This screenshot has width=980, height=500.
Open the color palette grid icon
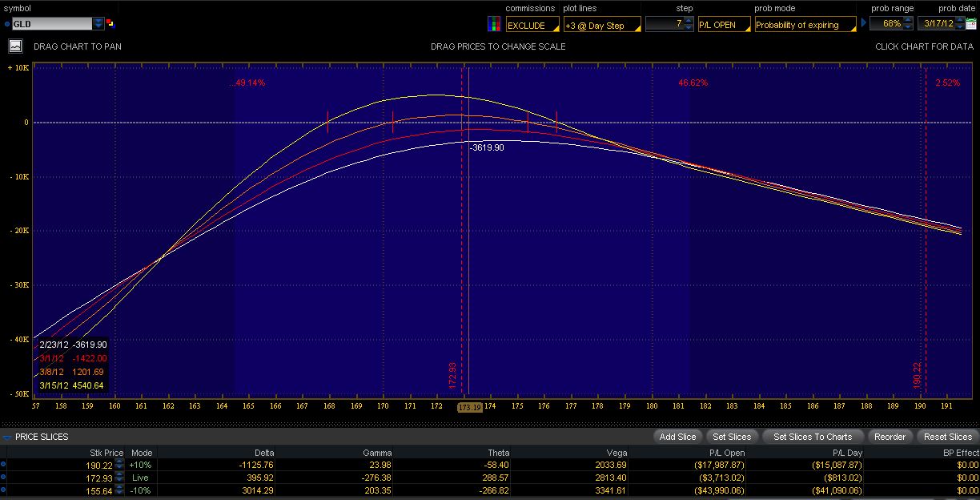point(494,23)
